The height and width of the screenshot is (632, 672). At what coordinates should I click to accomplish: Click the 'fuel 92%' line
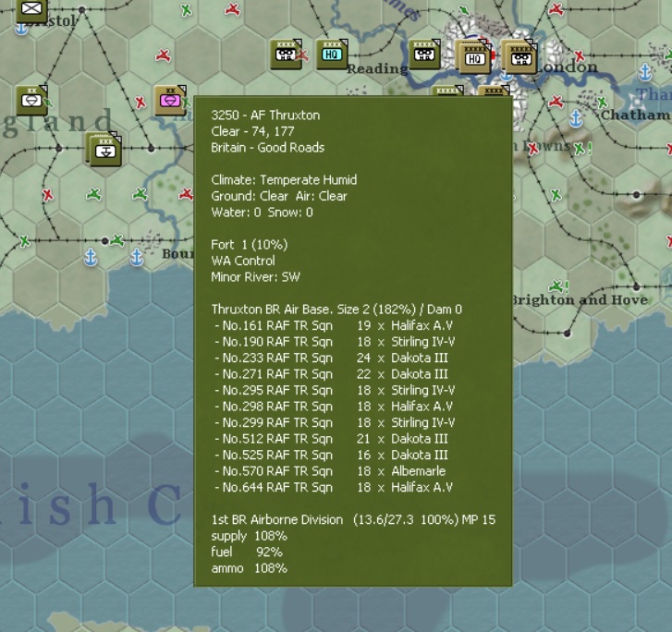[x=247, y=553]
